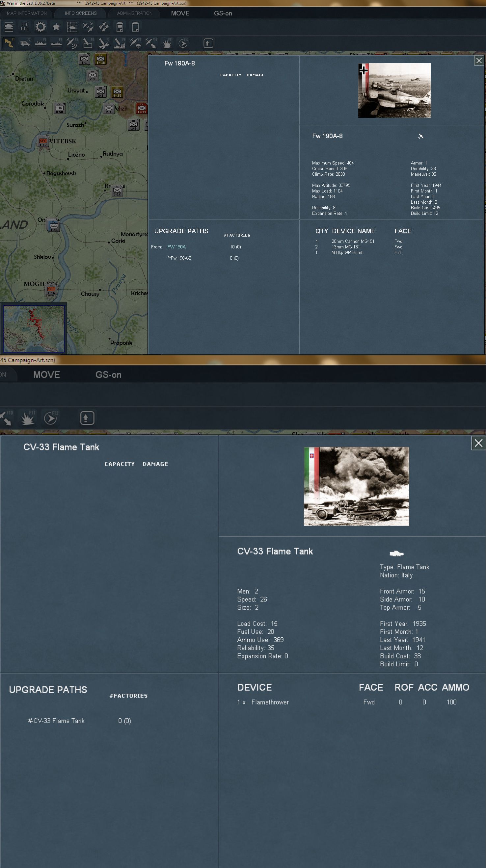Screen dimensions: 486x868
Task: Select the 5-12 unit counter
Action: tap(117, 191)
